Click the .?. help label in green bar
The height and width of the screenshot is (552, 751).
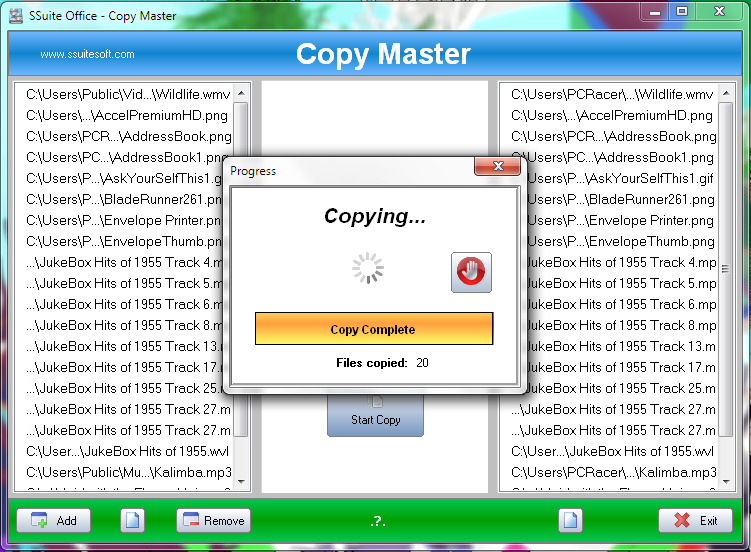378,521
